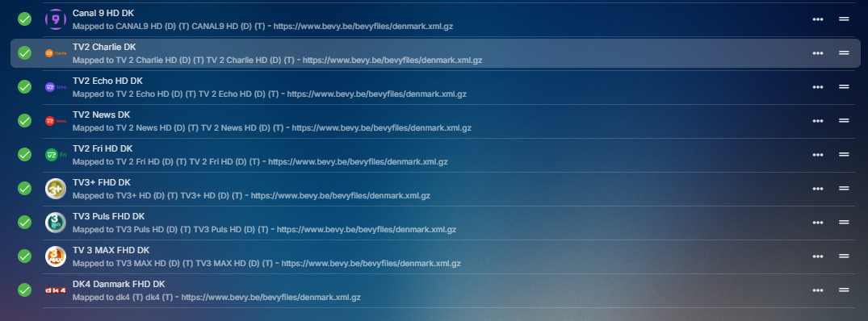This screenshot has width=868, height=321.
Task: Grab the reorder handle for TV2 Charlie DK
Action: [x=844, y=52]
